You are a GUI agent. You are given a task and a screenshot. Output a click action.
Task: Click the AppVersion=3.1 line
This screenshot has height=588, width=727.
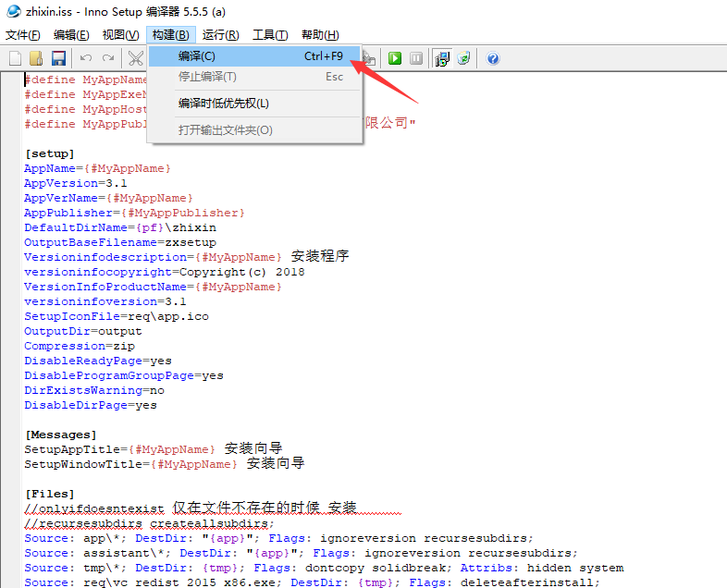[76, 183]
